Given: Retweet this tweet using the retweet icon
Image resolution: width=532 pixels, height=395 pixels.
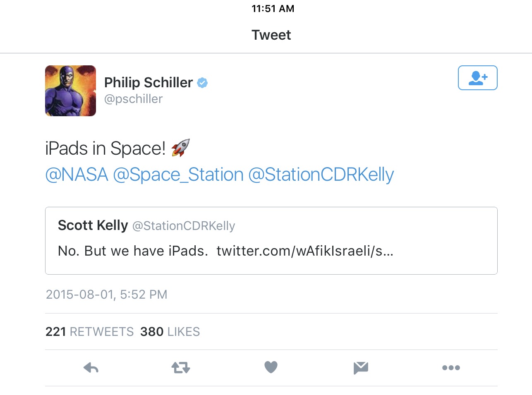Looking at the screenshot, I should (x=181, y=367).
